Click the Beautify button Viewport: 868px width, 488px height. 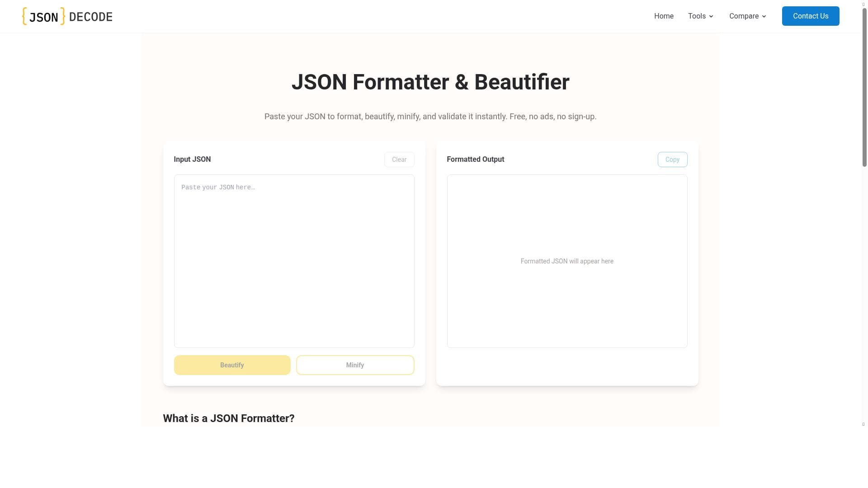[232, 365]
